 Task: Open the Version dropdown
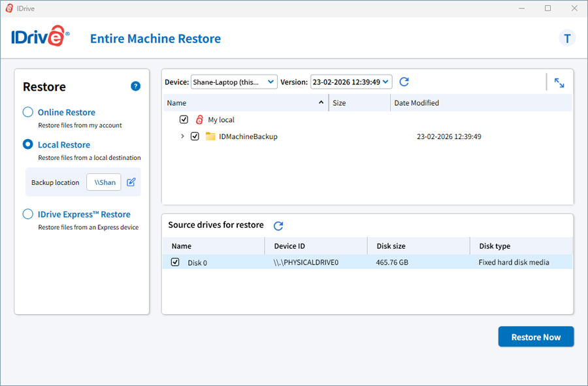[351, 82]
